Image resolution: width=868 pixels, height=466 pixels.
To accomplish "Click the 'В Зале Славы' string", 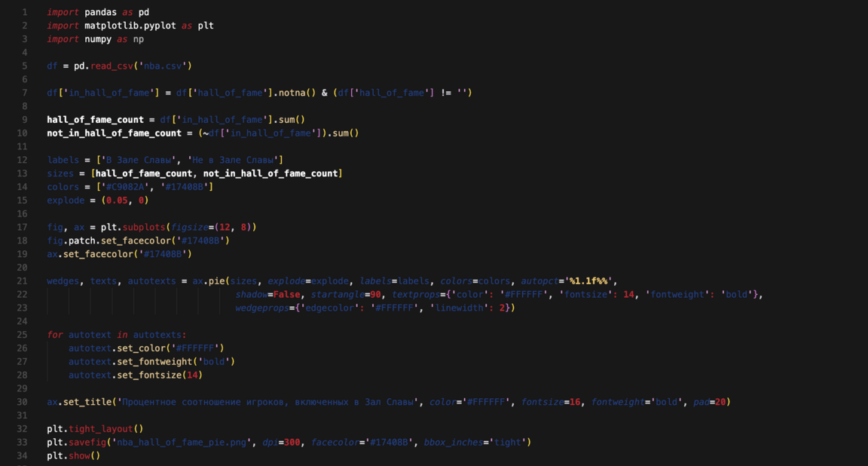I will coord(139,160).
